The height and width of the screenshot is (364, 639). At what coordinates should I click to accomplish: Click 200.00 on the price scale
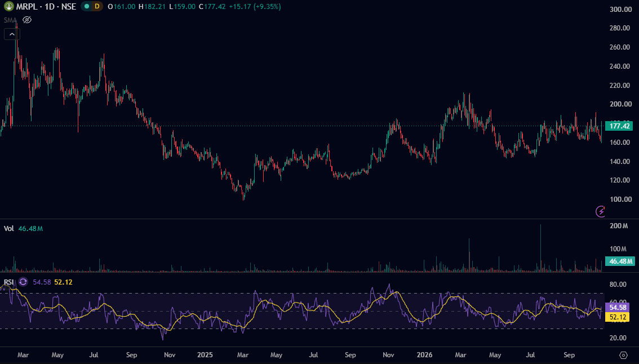[620, 104]
